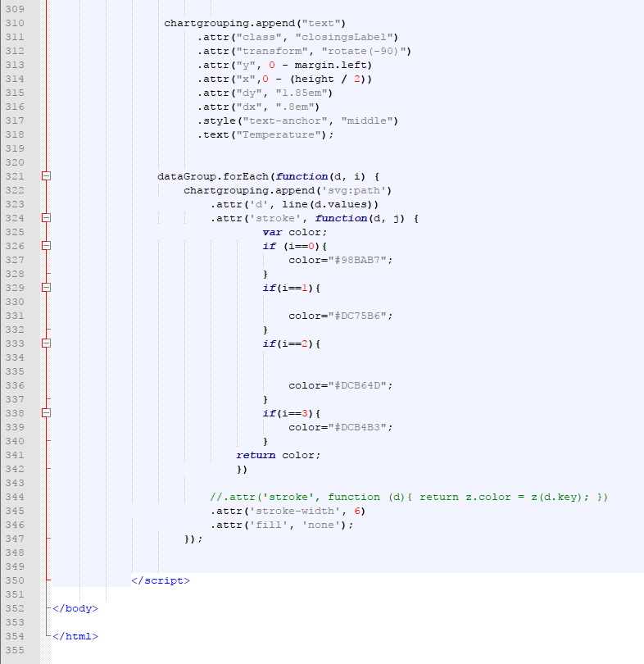Click the var color declaration
644x664 pixels.
[x=294, y=233]
